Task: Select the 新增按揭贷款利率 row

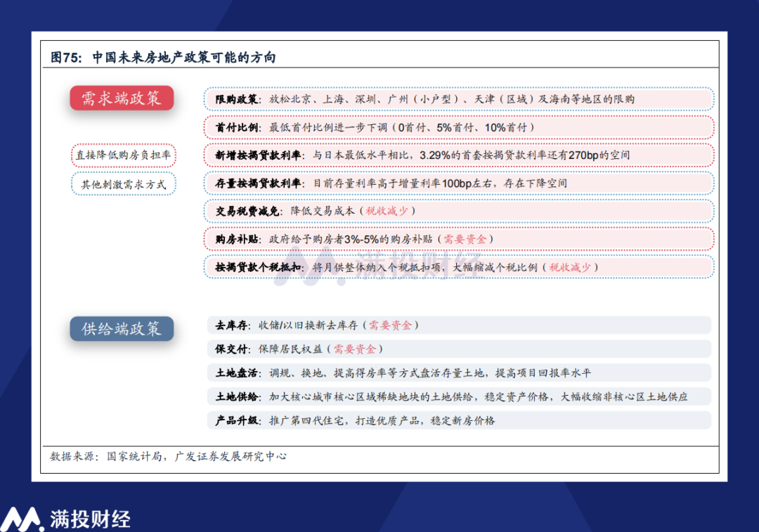Action: tap(458, 155)
